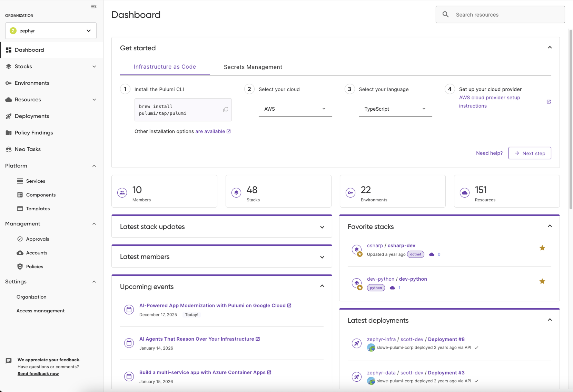The height and width of the screenshot is (392, 573).
Task: Collapse the Management section
Action: [94, 224]
